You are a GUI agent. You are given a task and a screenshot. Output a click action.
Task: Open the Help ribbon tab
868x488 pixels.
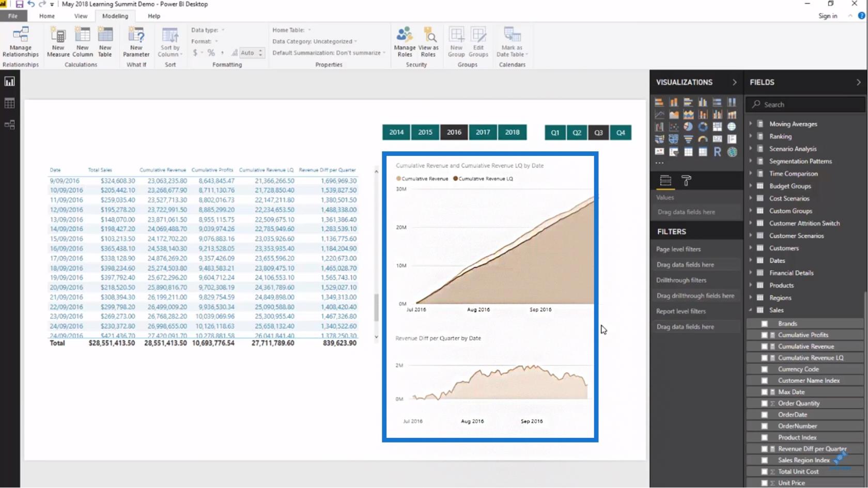(154, 16)
